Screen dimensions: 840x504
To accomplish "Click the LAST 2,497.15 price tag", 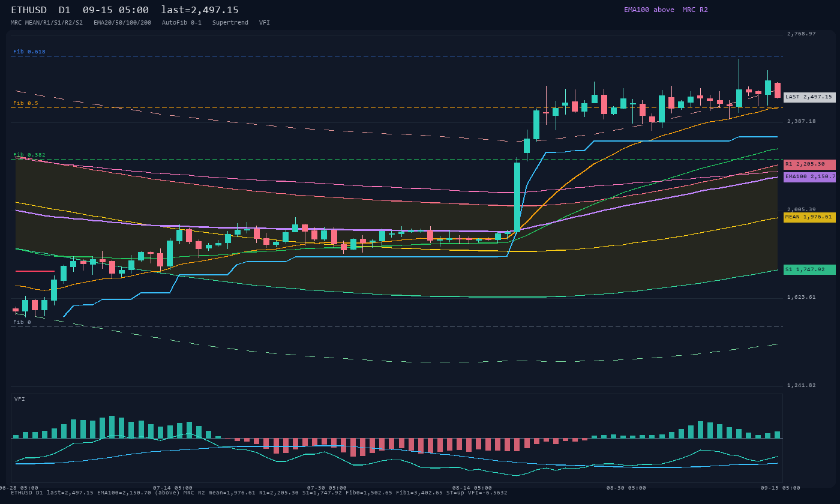I will coord(809,97).
